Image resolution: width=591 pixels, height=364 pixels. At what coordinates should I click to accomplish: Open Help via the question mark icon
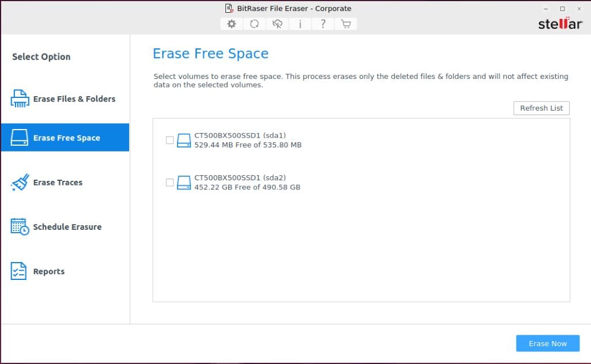click(323, 24)
